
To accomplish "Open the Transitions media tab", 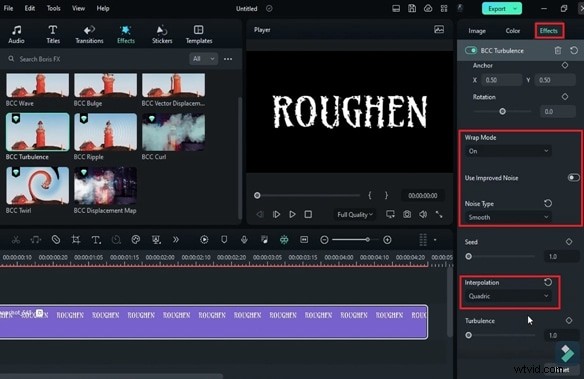I will coord(89,35).
